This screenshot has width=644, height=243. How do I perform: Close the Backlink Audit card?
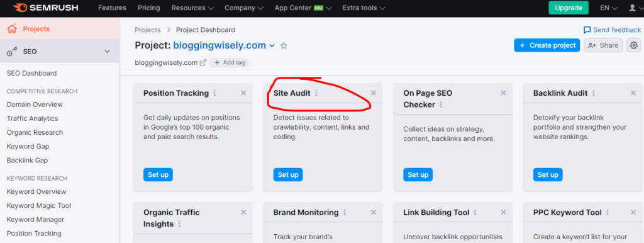pyautogui.click(x=633, y=93)
